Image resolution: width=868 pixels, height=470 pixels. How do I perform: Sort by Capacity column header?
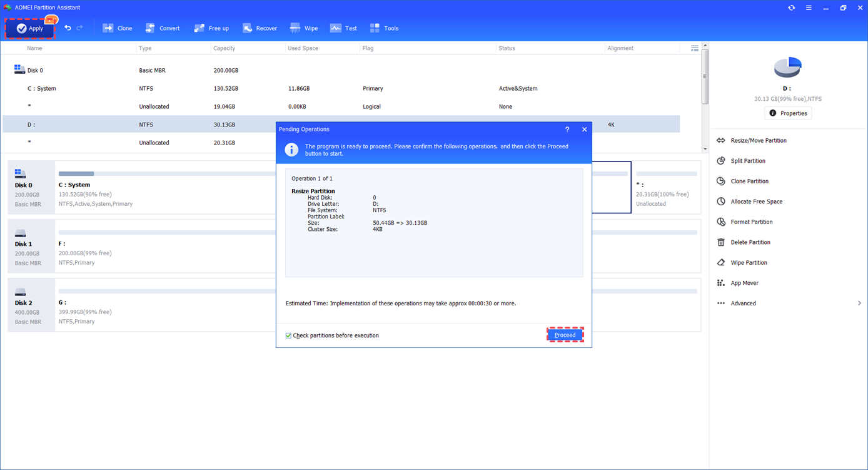(x=225, y=48)
